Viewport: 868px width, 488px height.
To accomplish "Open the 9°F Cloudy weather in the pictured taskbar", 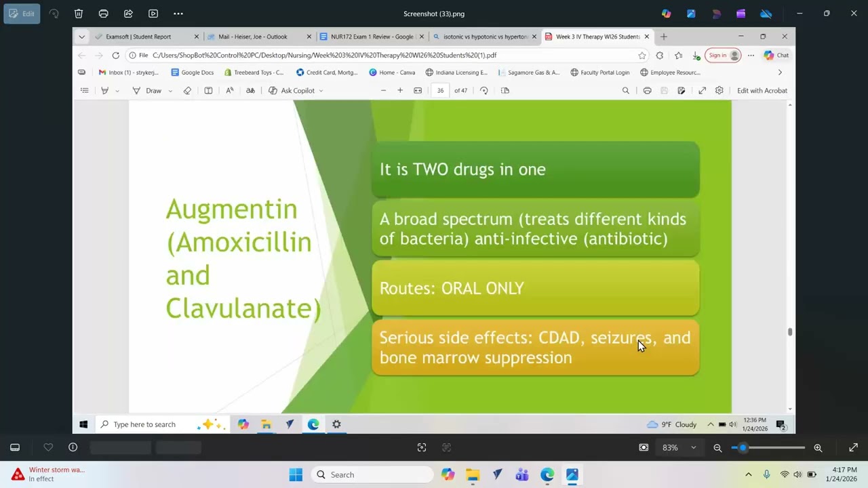I will [672, 424].
